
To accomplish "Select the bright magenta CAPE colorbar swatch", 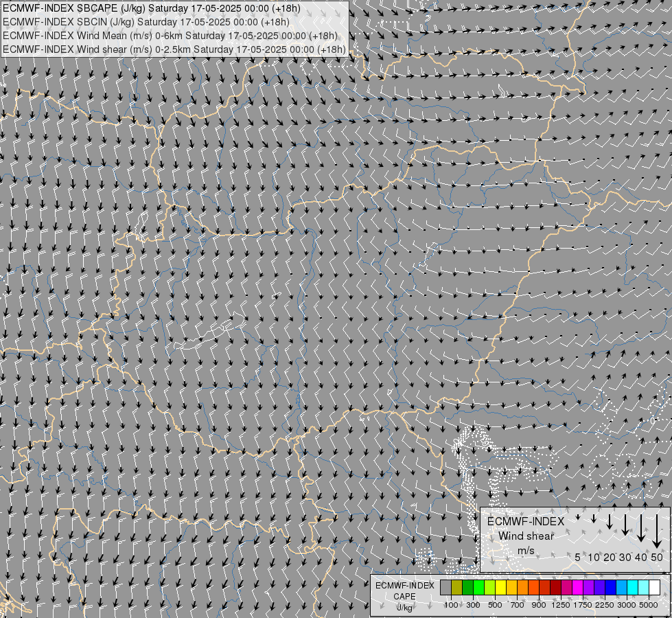I will (578, 587).
